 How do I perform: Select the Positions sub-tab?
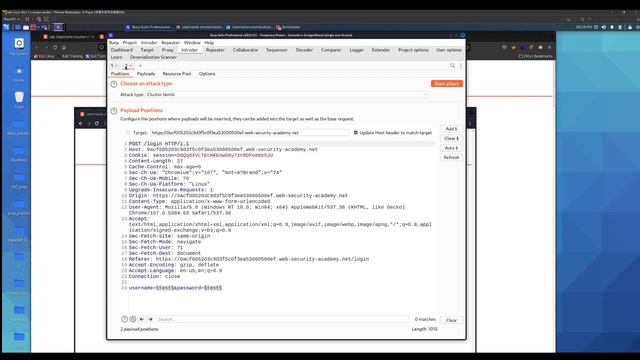pos(120,74)
